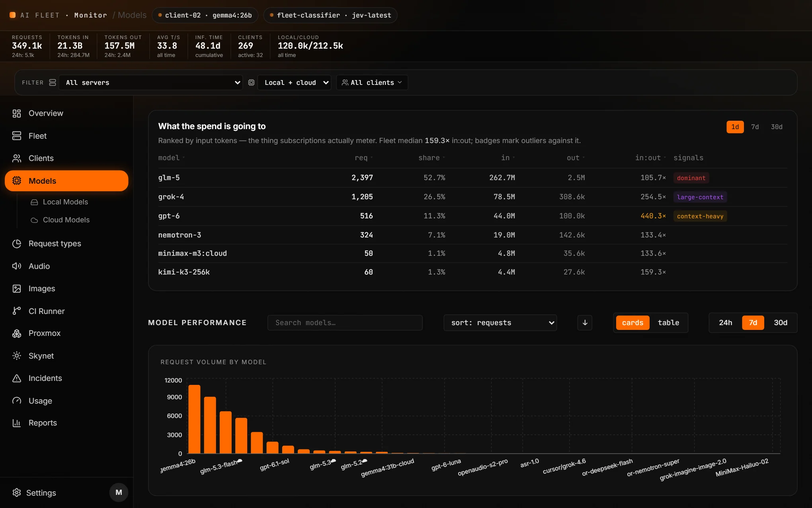Click the Clients people icon in sidebar

point(16,158)
